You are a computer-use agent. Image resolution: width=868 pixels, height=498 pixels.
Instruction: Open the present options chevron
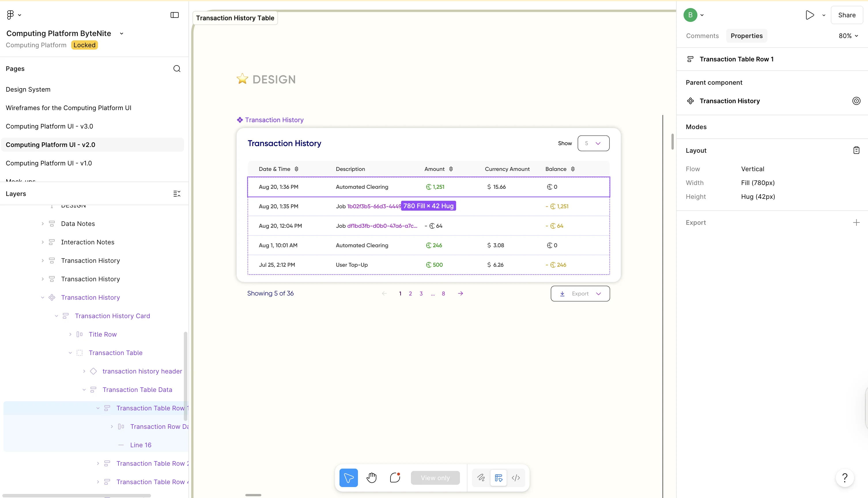coord(824,15)
